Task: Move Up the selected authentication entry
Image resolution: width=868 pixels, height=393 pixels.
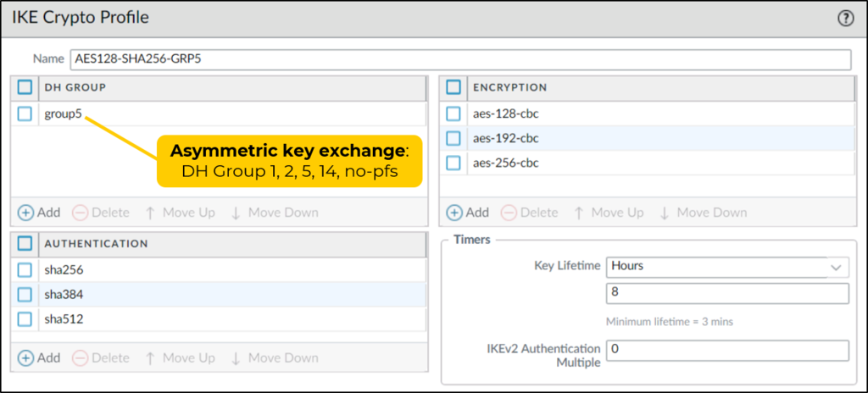Action: pos(180,358)
